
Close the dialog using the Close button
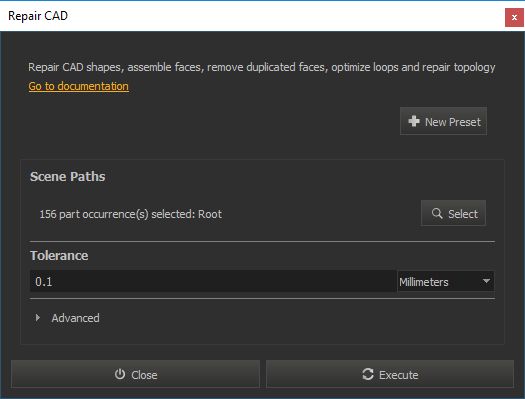135,374
